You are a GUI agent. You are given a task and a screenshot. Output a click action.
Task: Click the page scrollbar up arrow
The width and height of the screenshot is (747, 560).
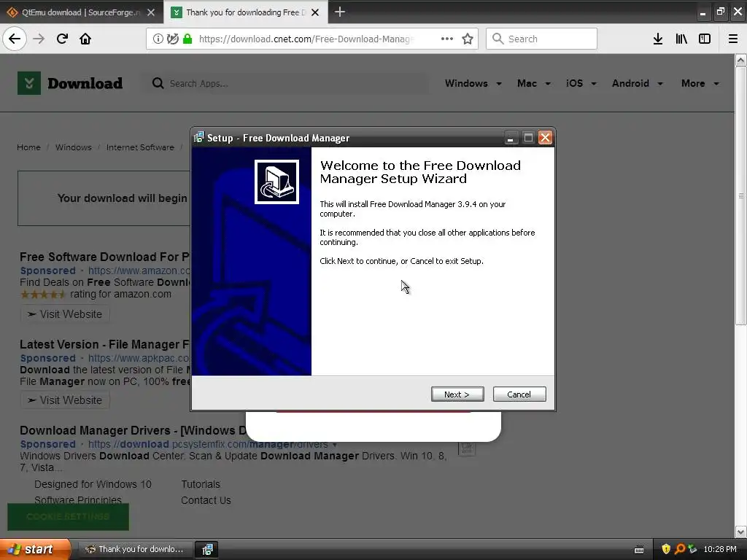click(x=740, y=61)
